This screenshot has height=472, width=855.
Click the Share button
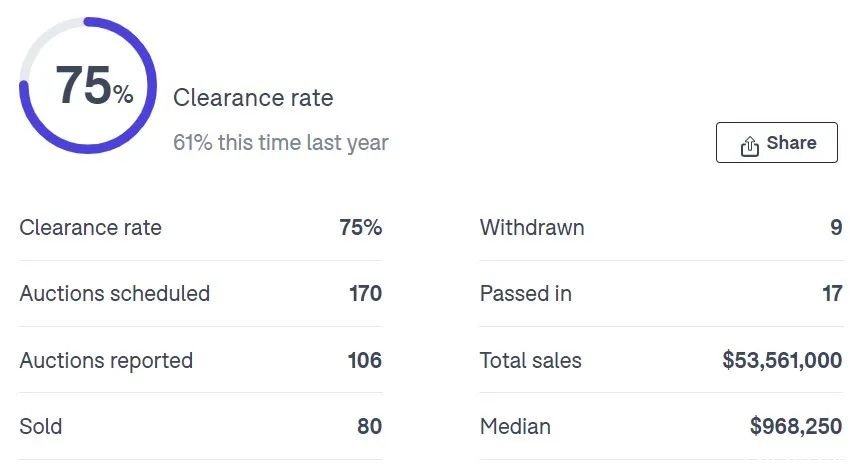(x=776, y=142)
